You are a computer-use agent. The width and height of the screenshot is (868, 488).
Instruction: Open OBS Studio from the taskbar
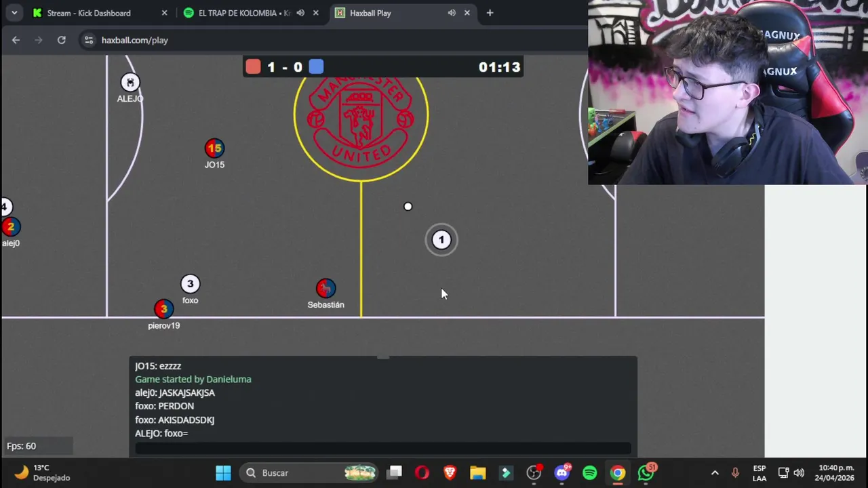[x=534, y=473]
